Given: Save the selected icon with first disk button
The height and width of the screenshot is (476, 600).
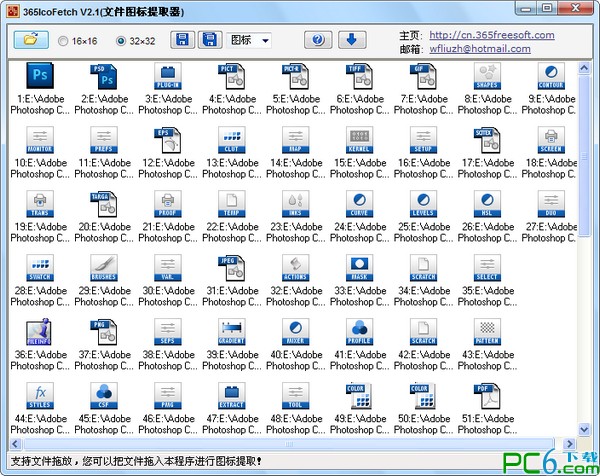Looking at the screenshot, I should (182, 40).
